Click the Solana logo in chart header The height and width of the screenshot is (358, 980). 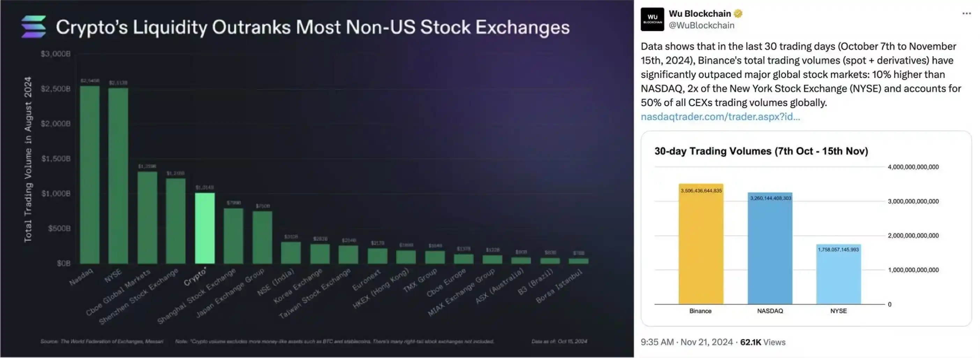point(34,27)
